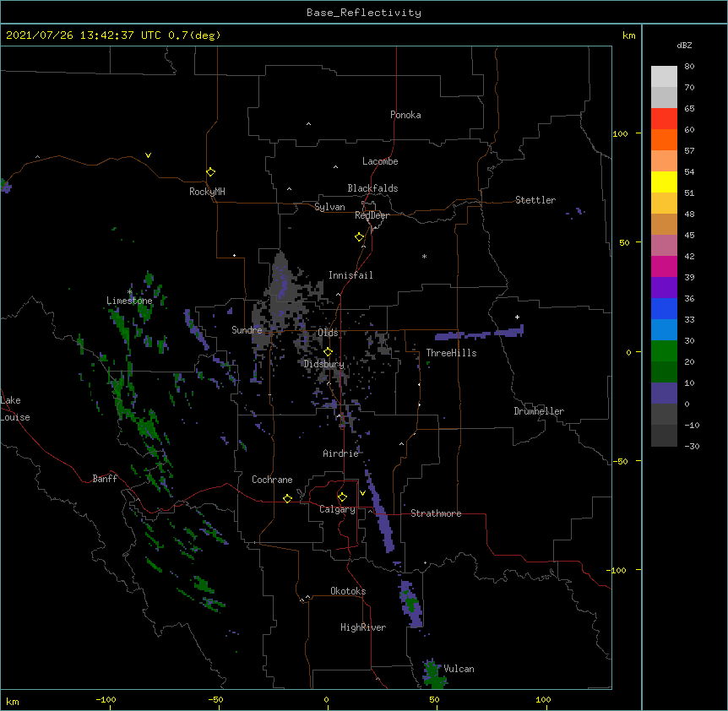Click the Stettler label
Screen dimensions: 728x711
pos(535,200)
